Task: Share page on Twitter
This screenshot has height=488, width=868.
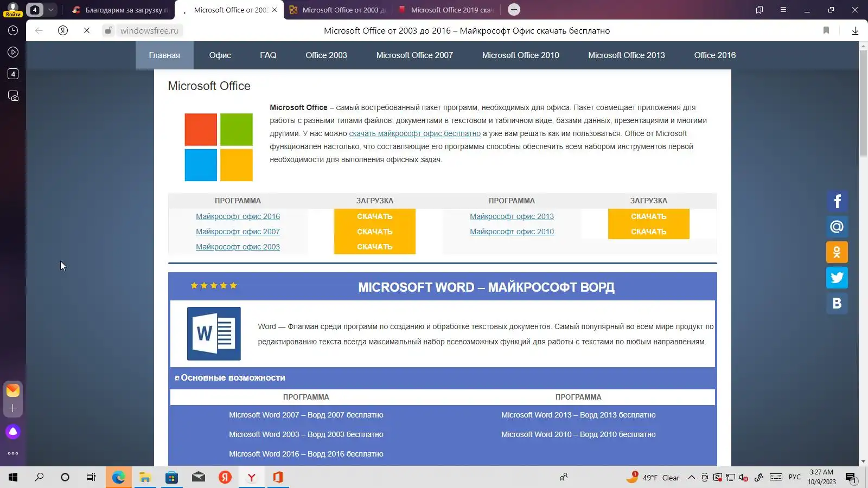Action: 837,278
